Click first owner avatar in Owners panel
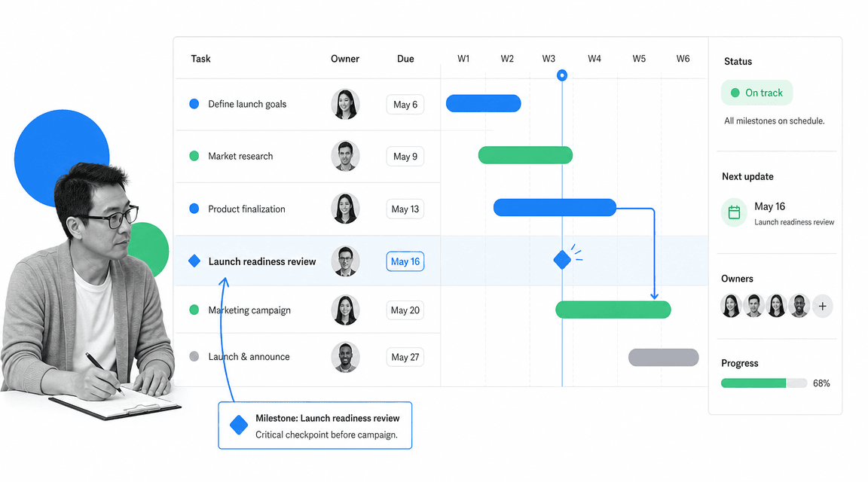 click(732, 306)
